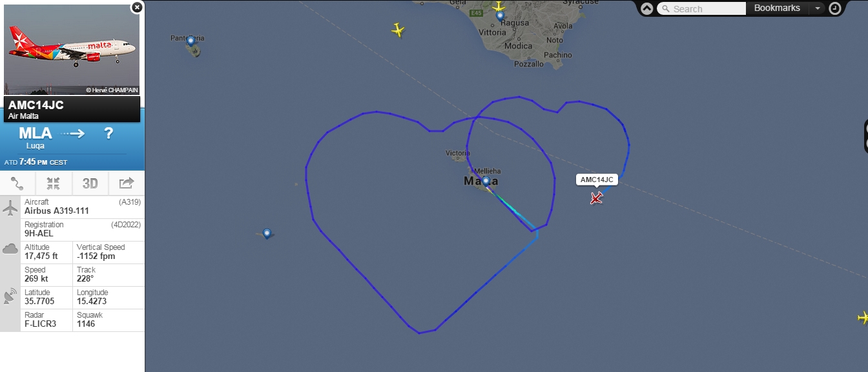Show the flight route line
Viewport: 868px width, 372px height.
click(17, 183)
